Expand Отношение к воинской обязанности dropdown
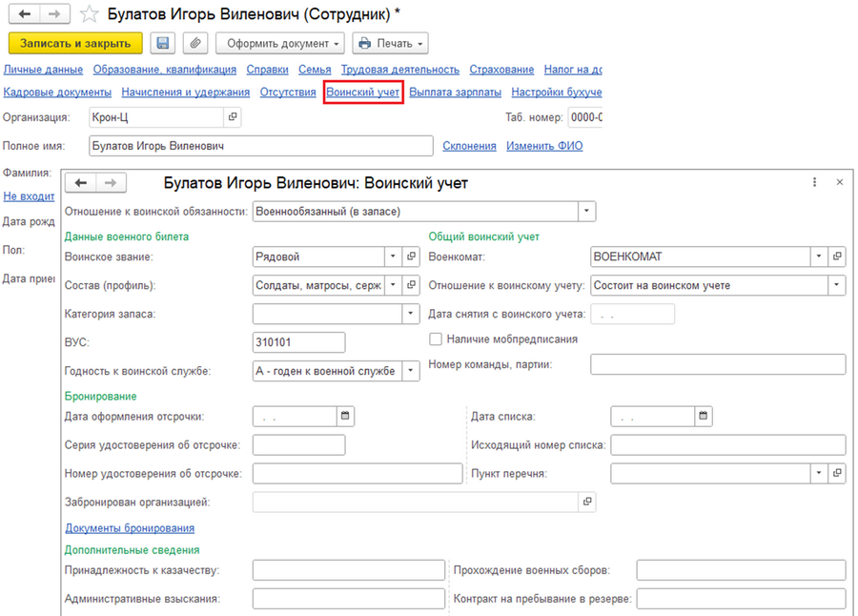This screenshot has width=858, height=616. click(x=586, y=212)
